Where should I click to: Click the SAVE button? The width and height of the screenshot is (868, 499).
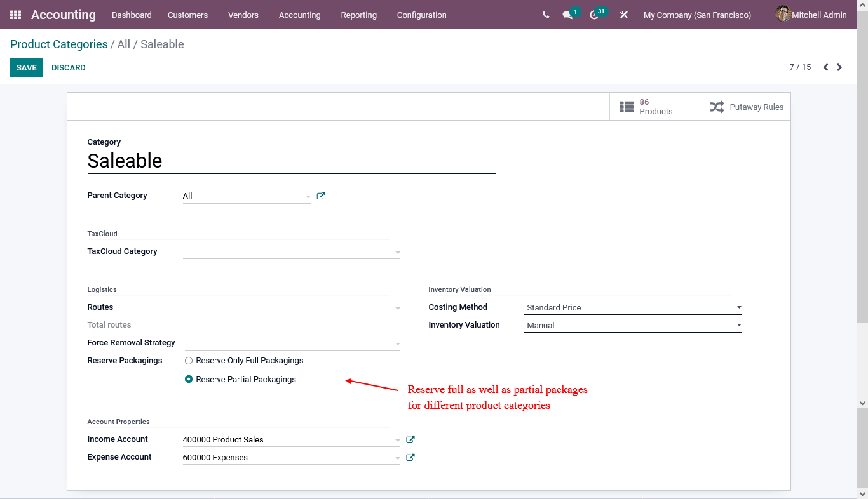click(27, 68)
